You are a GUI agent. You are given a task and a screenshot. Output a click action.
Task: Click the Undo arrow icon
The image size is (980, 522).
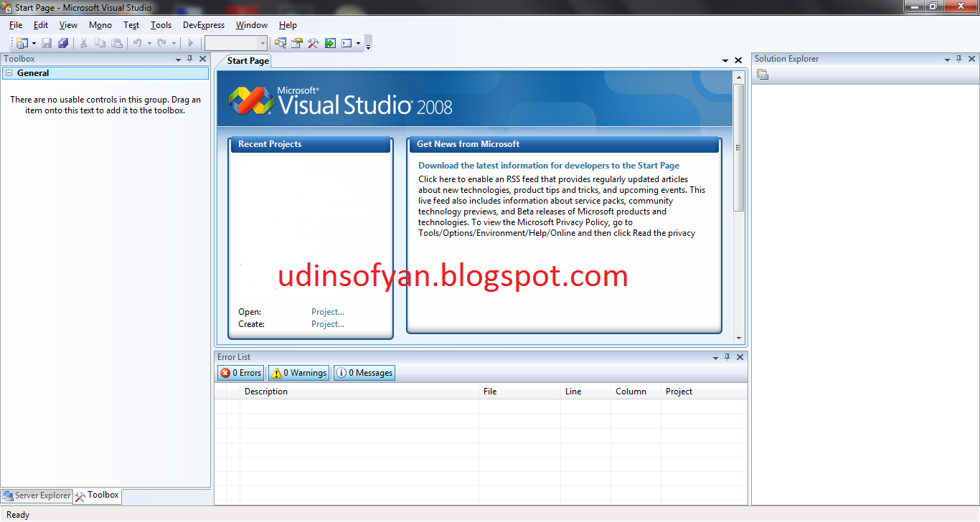coord(137,43)
